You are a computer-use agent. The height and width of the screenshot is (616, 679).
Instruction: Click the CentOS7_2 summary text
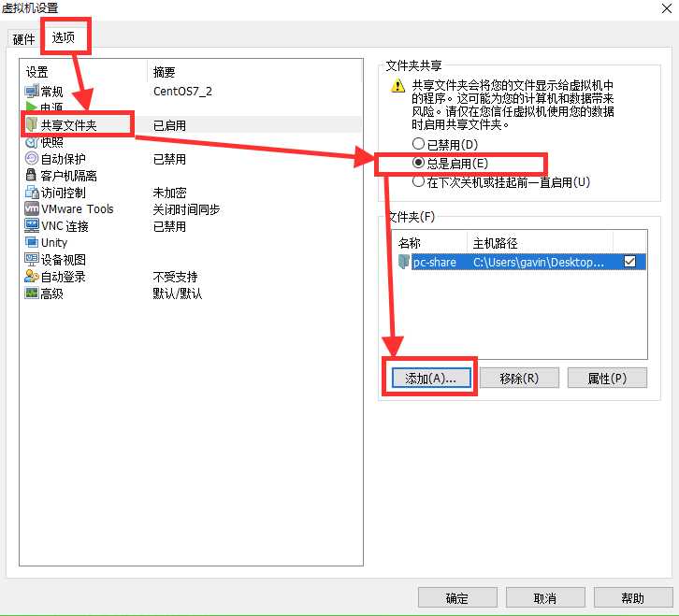[x=182, y=92]
